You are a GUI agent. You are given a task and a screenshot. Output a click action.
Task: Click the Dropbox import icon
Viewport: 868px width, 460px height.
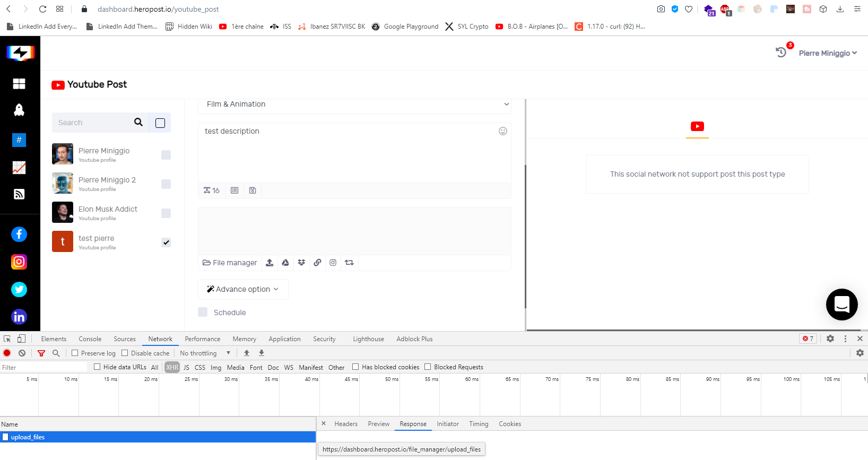click(x=301, y=263)
